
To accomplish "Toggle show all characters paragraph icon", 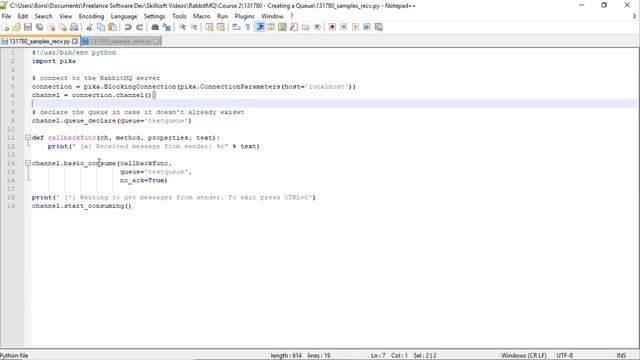I will coord(248,27).
